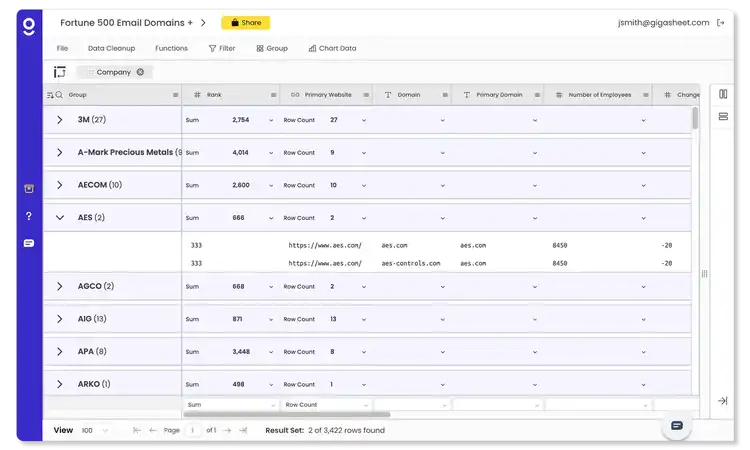Viewport: 750px width, 450px height.
Task: Expand the AECOM (10) group
Action: (x=60, y=185)
